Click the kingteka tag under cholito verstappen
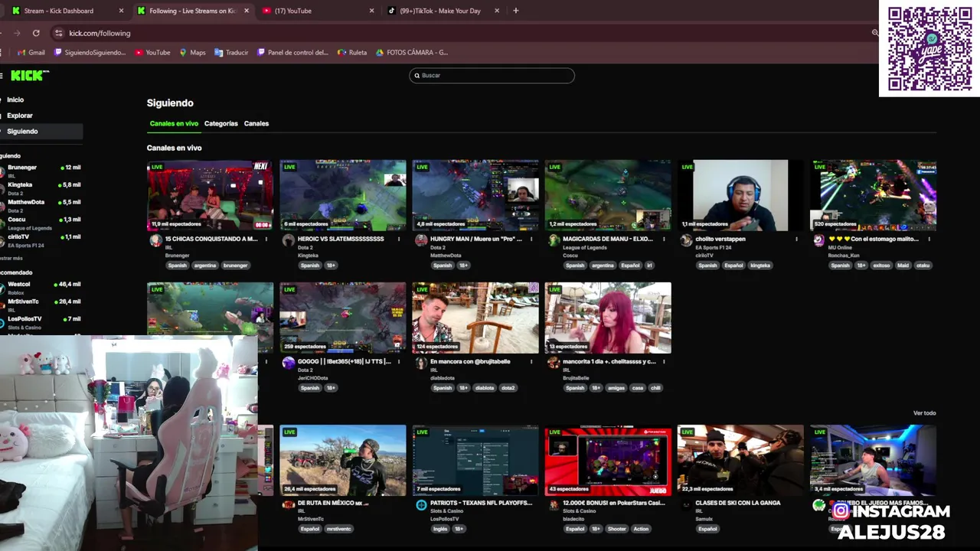980x551 pixels. point(760,266)
